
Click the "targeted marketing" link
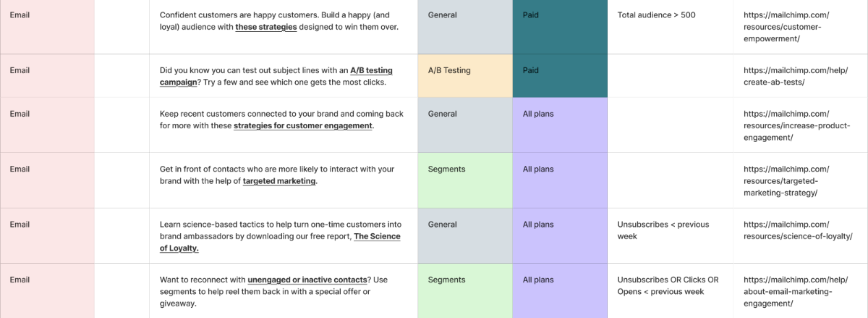point(279,181)
